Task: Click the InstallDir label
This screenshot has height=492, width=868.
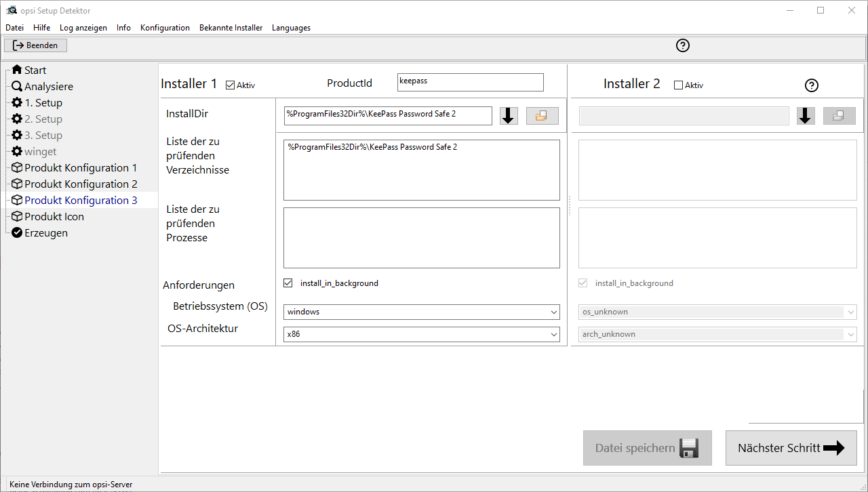Action: coord(187,114)
